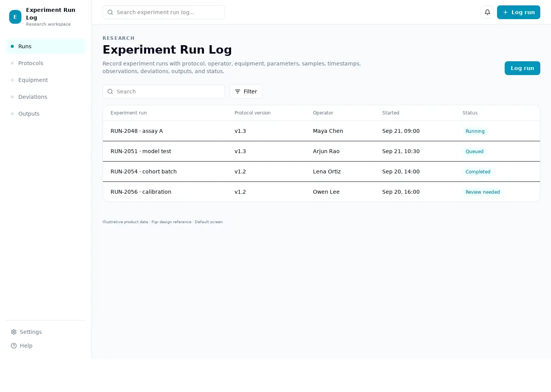Open row RUN-2051 · model test
This screenshot has width=551, height=392.
click(x=321, y=151)
